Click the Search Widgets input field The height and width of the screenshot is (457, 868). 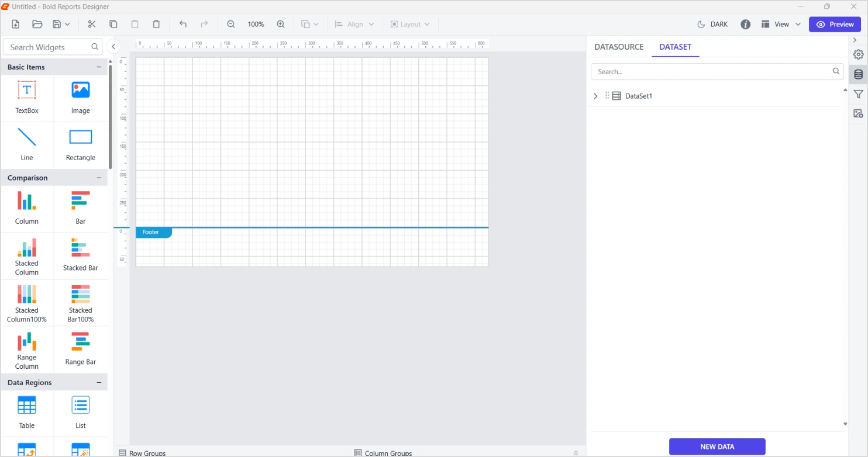53,47
